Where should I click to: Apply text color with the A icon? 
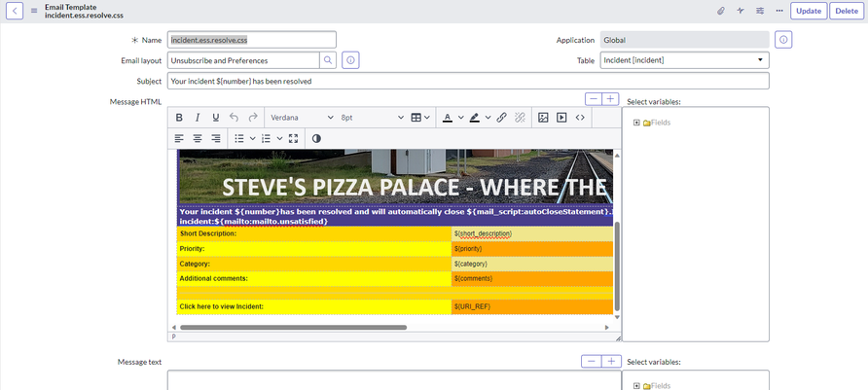448,118
